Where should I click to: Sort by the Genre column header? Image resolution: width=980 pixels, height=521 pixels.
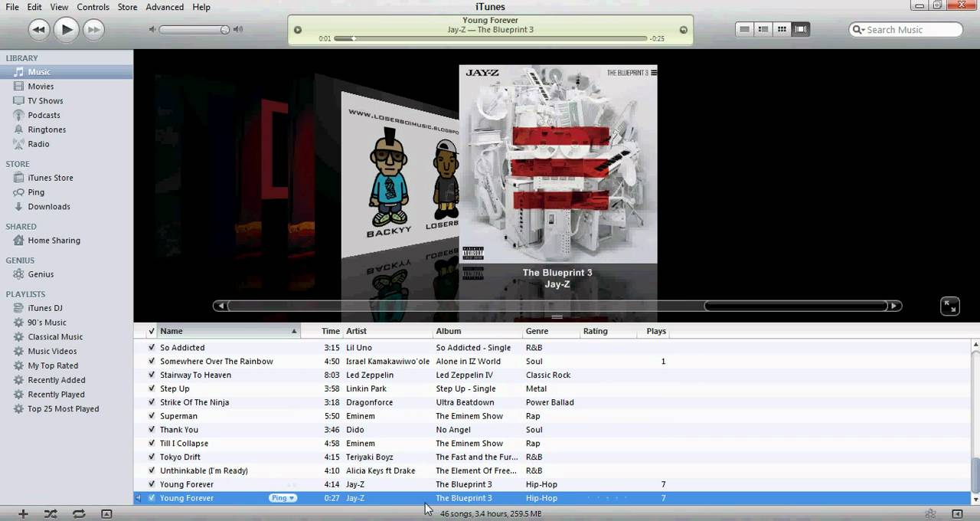(x=551, y=331)
